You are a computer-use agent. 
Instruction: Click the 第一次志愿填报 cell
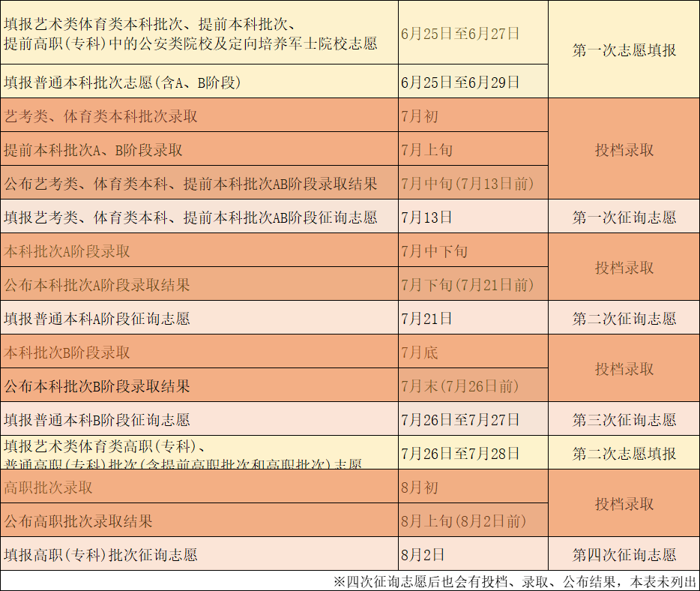coord(624,49)
